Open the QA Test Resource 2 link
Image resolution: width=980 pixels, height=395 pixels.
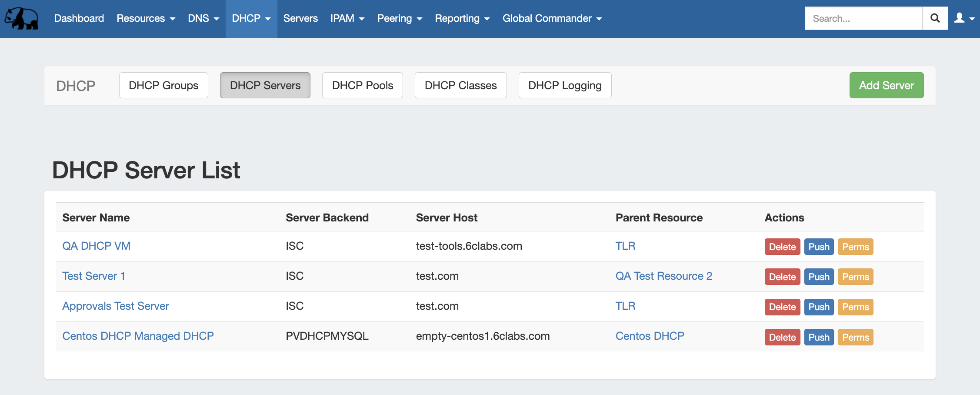663,276
